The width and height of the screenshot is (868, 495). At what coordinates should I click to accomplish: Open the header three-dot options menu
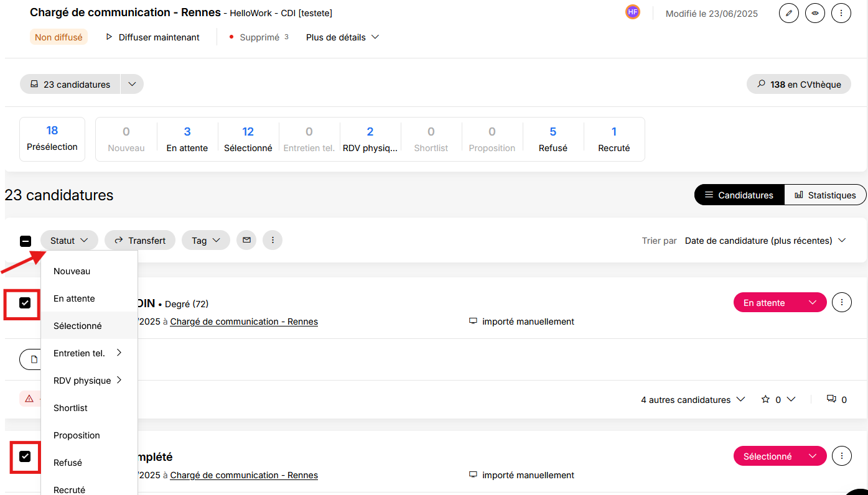point(841,13)
